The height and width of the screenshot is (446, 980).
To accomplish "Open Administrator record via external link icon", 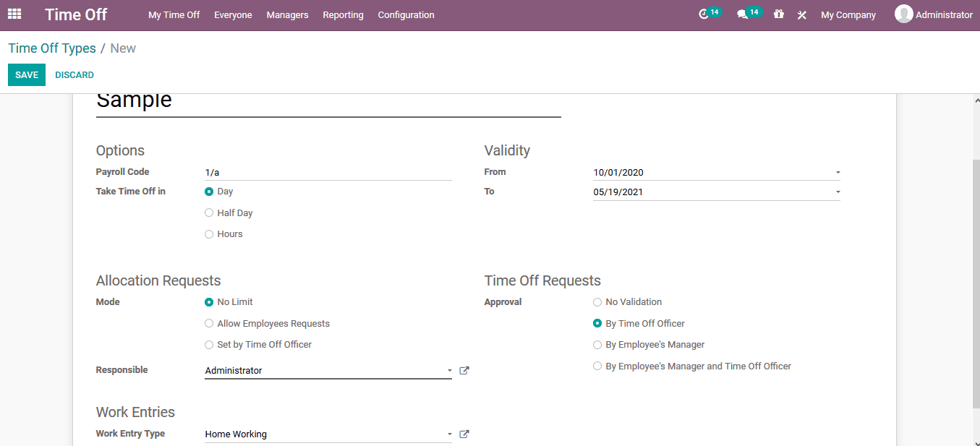I will coord(464,370).
